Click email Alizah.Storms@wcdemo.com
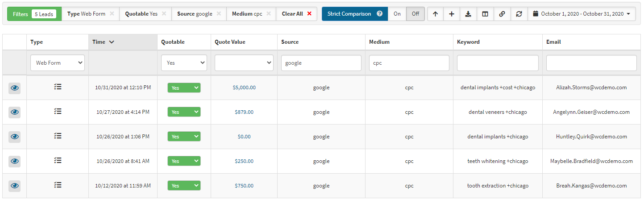Image resolution: width=644 pixels, height=200 pixels. pos(591,88)
